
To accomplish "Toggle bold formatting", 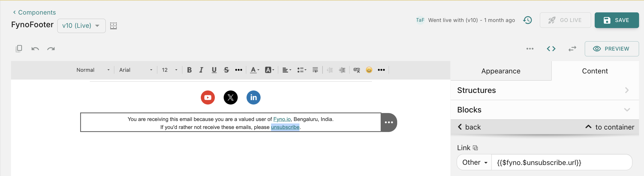I will point(189,70).
